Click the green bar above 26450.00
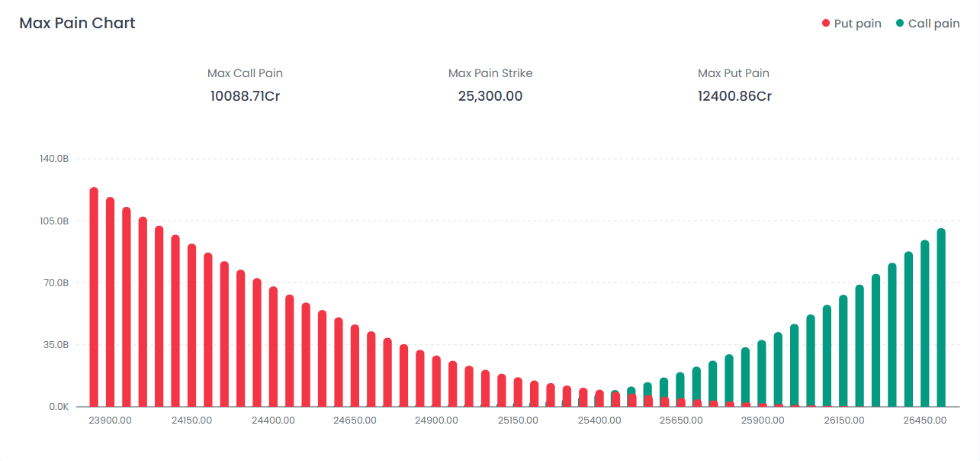Viewport: 980px width, 461px height. pos(924,324)
